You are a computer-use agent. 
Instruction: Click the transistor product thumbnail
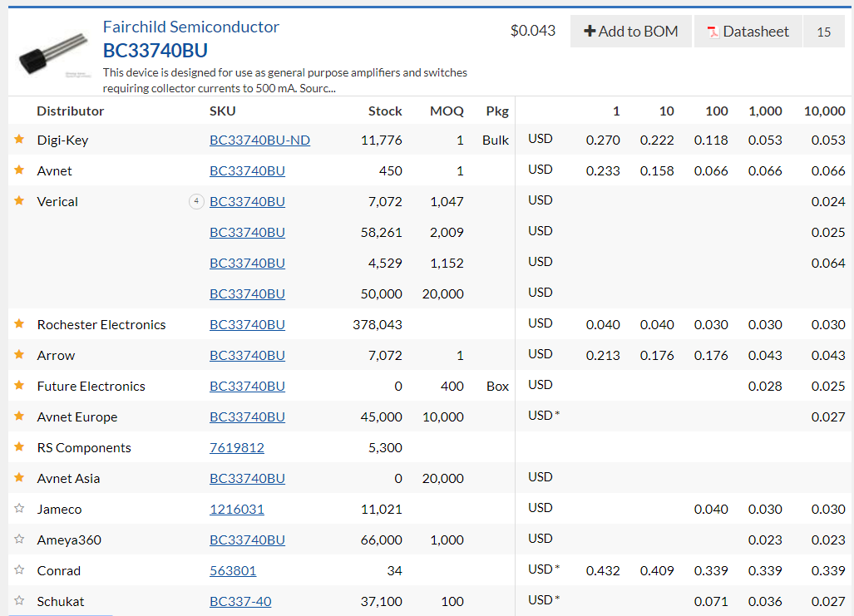pos(53,55)
